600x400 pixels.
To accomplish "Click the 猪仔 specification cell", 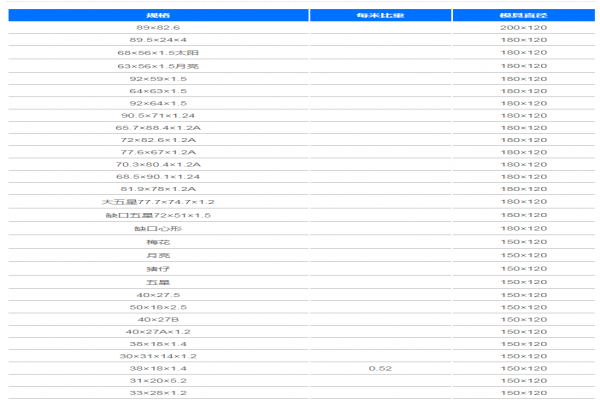I will coord(158,269).
